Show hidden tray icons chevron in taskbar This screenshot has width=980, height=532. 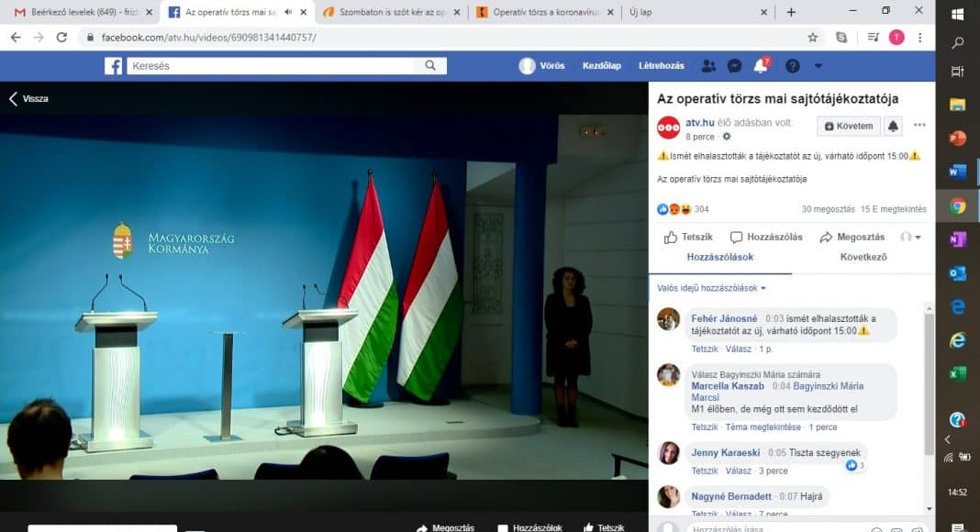pyautogui.click(x=948, y=439)
